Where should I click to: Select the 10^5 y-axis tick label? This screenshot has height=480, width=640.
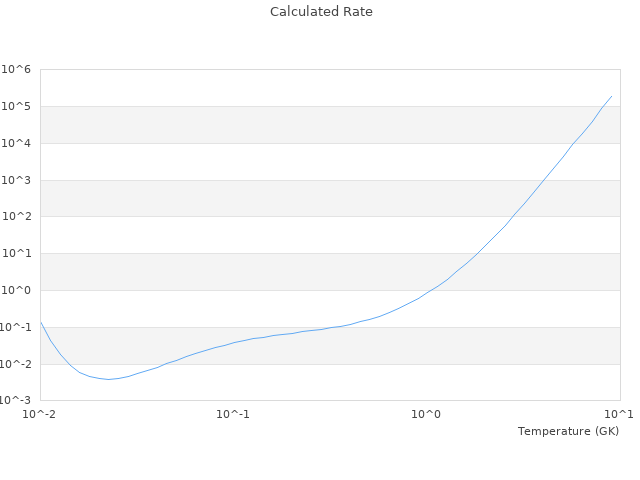click(17, 106)
